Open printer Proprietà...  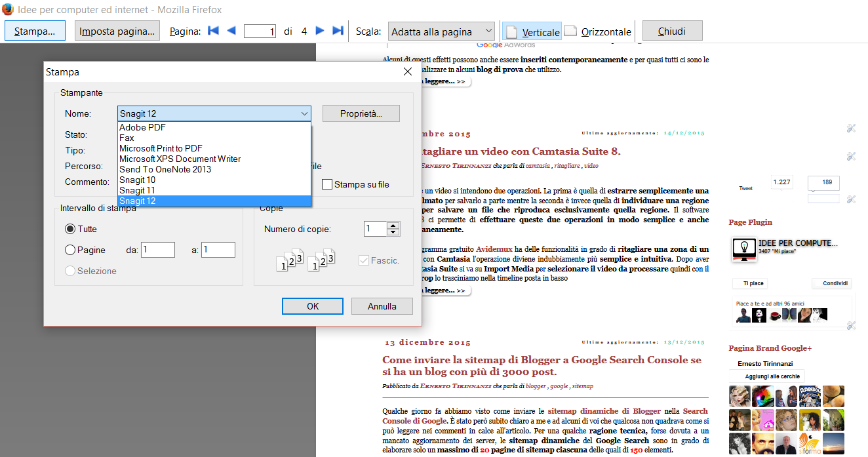[361, 113]
